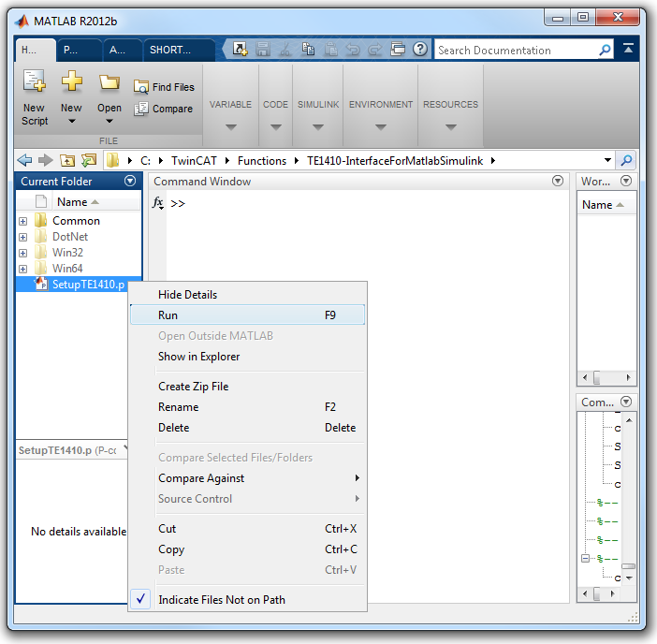Image resolution: width=657 pixels, height=644 pixels.
Task: Click TwinCAT in the folder path
Action: click(x=194, y=161)
